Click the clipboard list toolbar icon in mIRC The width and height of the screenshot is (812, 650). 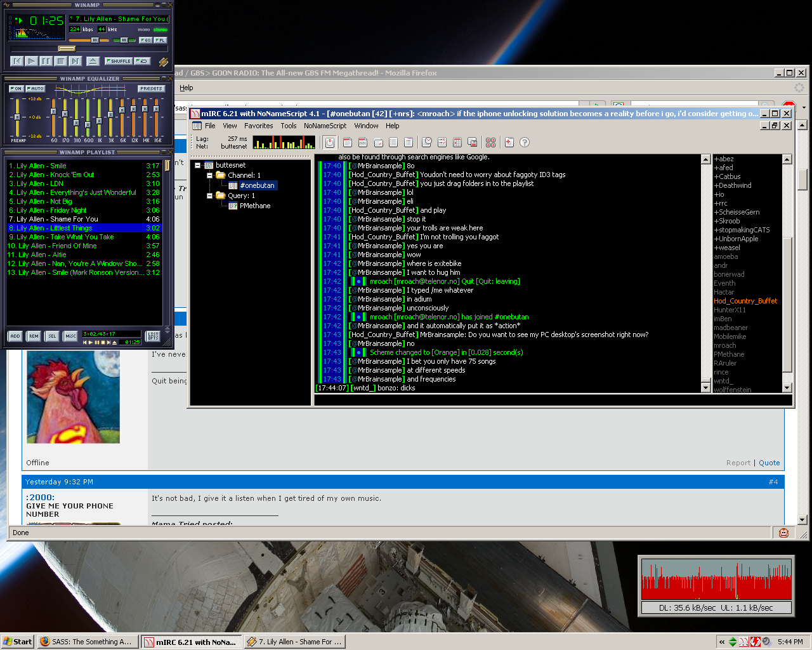tap(409, 142)
